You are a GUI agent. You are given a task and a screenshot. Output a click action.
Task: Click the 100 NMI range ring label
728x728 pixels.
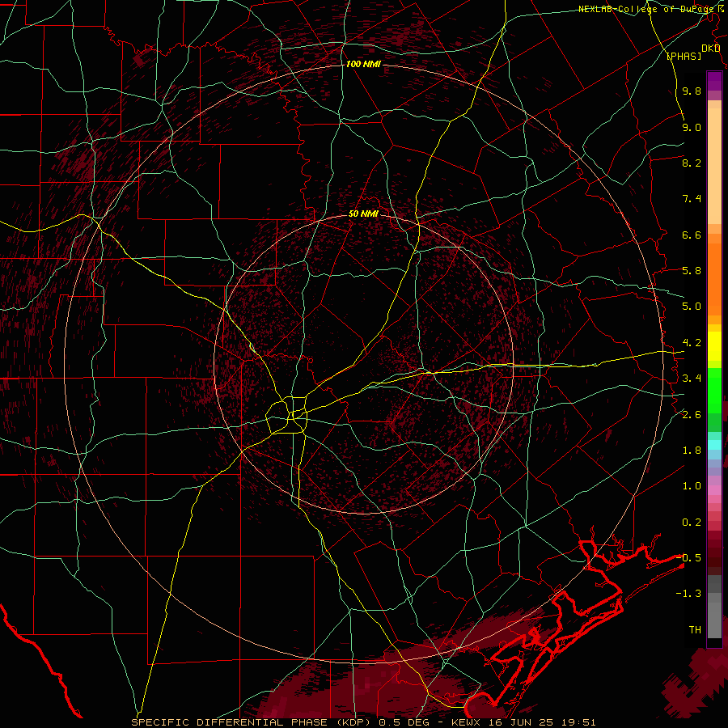click(x=363, y=64)
